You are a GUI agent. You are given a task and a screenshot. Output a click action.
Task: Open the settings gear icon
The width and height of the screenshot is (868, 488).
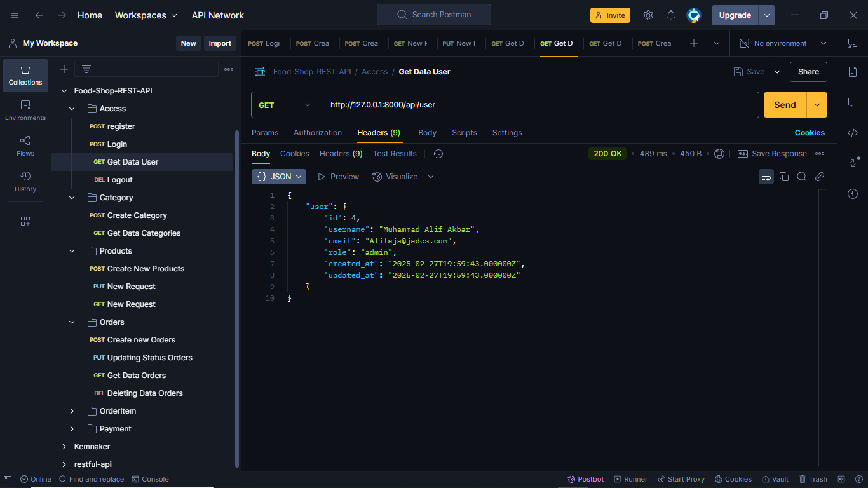coord(648,15)
